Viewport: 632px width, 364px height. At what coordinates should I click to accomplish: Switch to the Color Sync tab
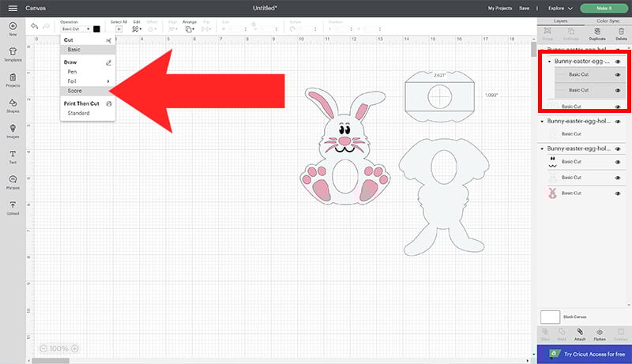point(608,21)
